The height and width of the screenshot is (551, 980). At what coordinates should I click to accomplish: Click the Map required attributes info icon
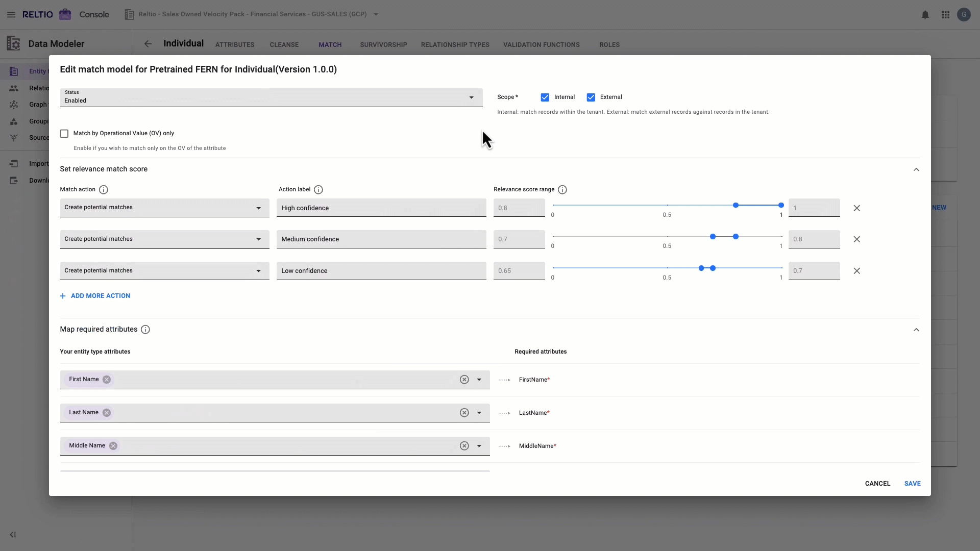pos(145,330)
